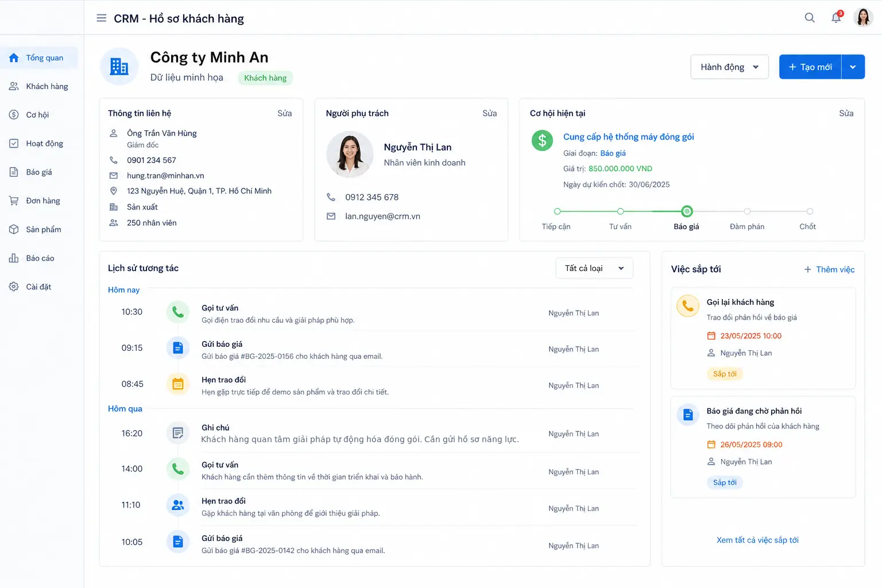
Task: Click the 08:45 Hẹn trao đổi calendar icon
Action: pos(178,384)
